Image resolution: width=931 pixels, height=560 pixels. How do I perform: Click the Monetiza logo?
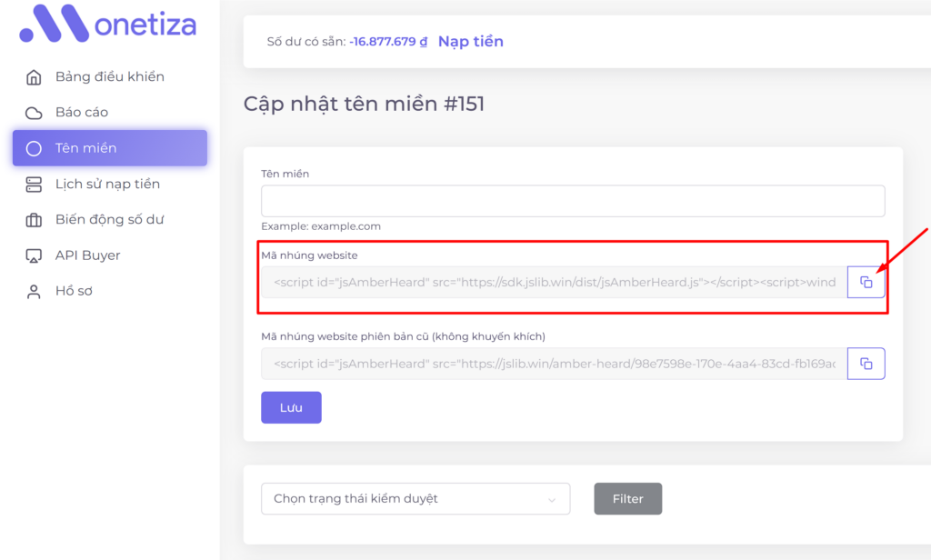tap(107, 24)
